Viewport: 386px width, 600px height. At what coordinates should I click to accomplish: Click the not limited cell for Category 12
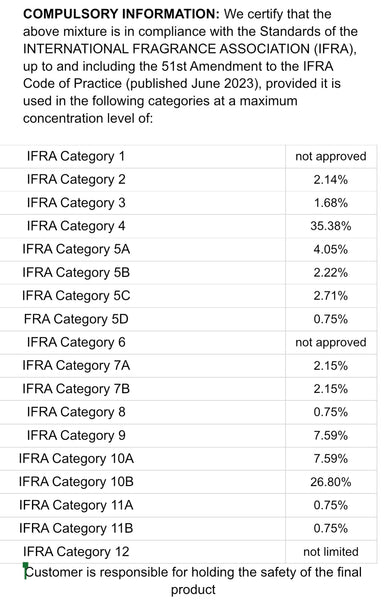click(x=331, y=552)
